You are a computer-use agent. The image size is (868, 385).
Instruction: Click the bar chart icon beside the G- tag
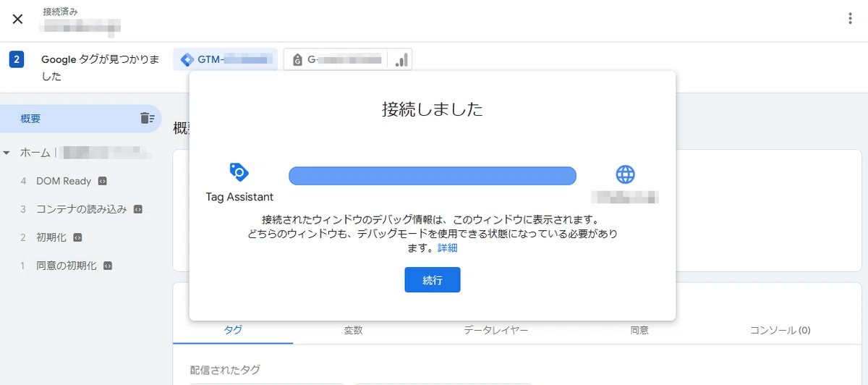pyautogui.click(x=401, y=60)
